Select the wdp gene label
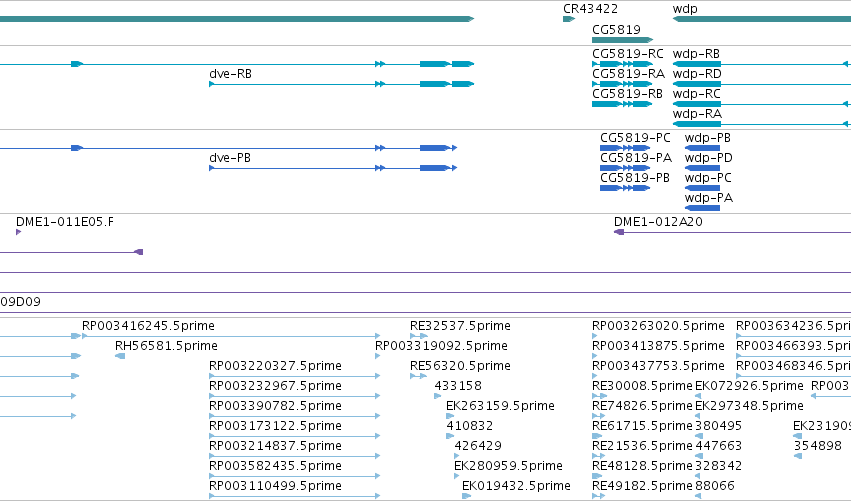 coord(685,9)
